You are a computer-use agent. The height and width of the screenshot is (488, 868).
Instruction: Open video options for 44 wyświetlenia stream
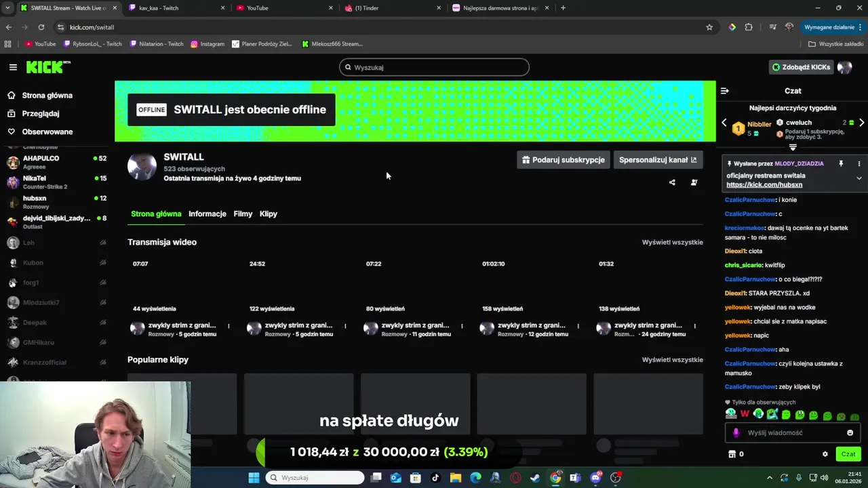(x=229, y=326)
